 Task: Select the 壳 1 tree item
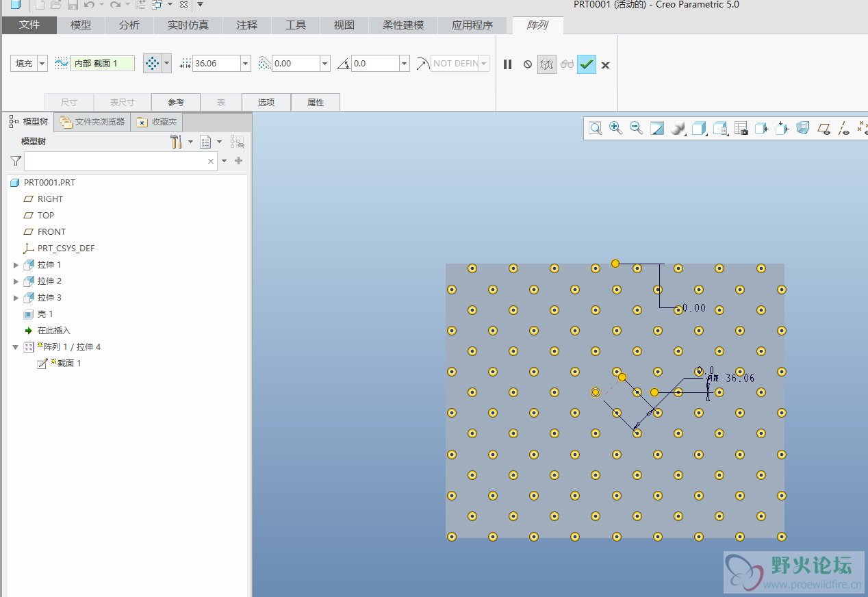[x=38, y=314]
